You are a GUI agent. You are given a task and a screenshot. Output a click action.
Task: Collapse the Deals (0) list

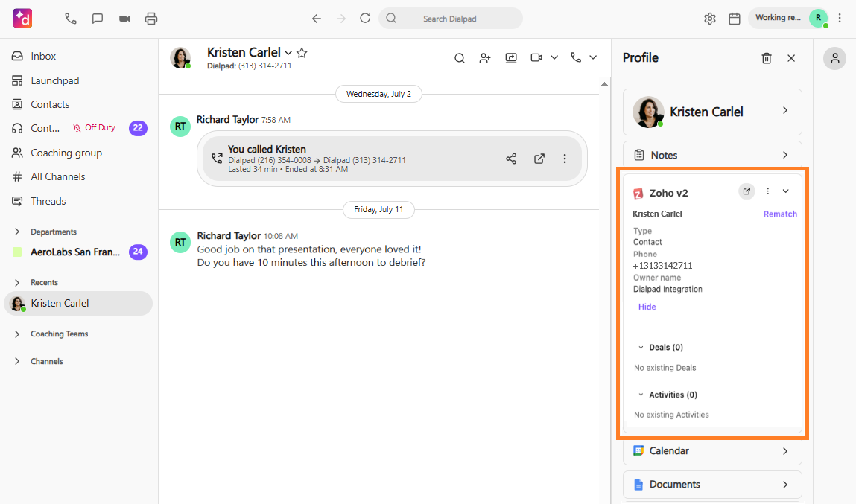(x=641, y=348)
